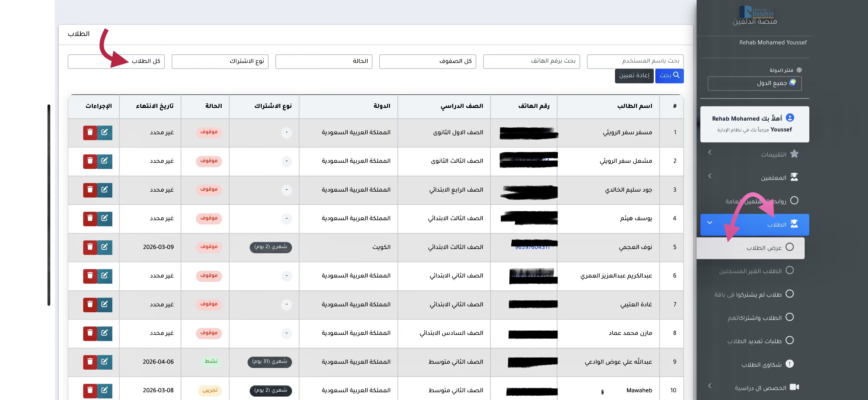Click the vertical page scrollbar
The height and width of the screenshot is (400, 868).
point(49,205)
